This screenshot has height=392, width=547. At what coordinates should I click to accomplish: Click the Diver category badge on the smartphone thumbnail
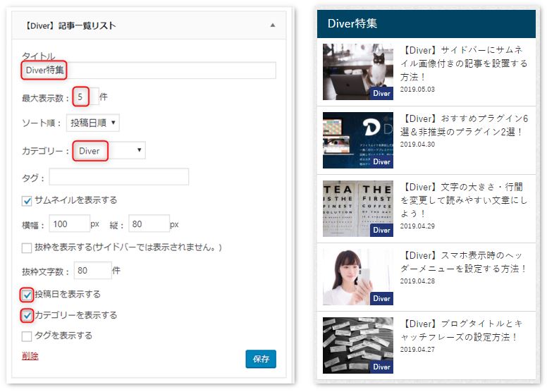tap(381, 298)
